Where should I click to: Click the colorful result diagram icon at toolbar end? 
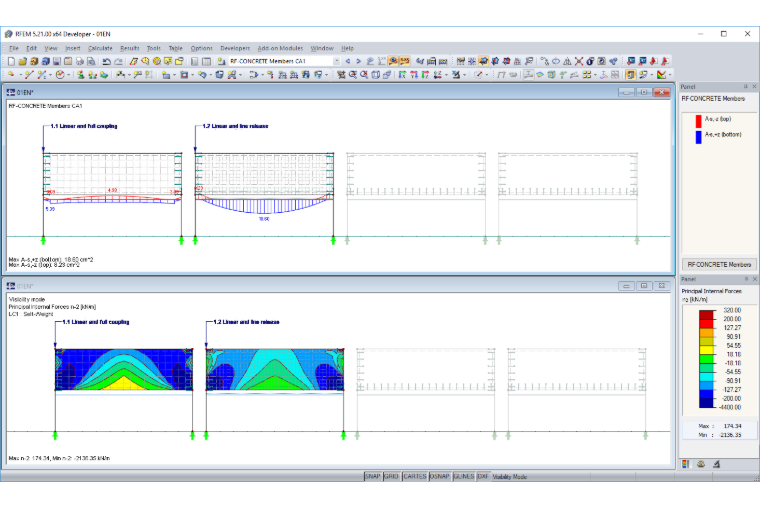pyautogui.click(x=661, y=75)
